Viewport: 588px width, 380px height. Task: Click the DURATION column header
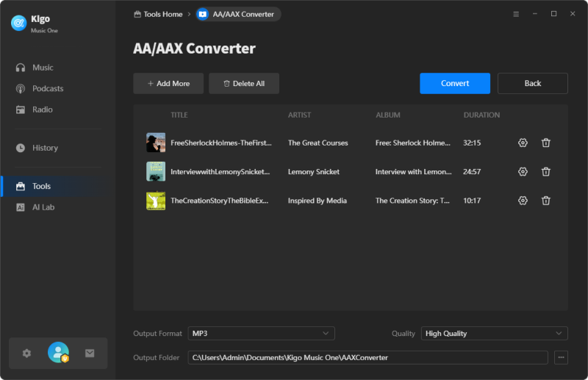tap(481, 115)
